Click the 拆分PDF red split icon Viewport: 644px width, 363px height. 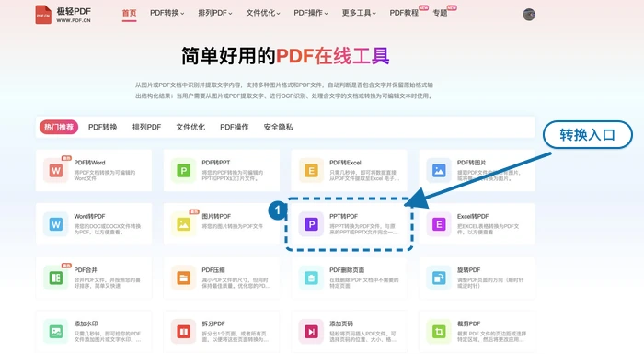(x=184, y=332)
